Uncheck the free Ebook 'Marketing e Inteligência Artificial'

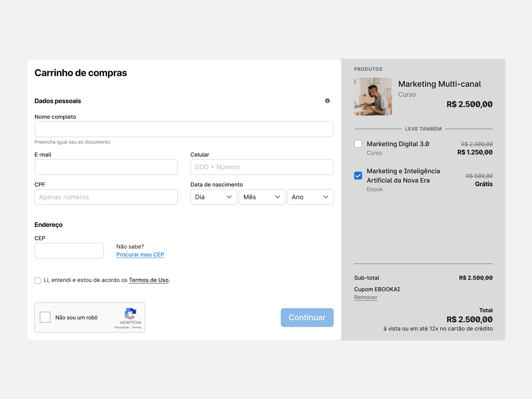(x=358, y=176)
